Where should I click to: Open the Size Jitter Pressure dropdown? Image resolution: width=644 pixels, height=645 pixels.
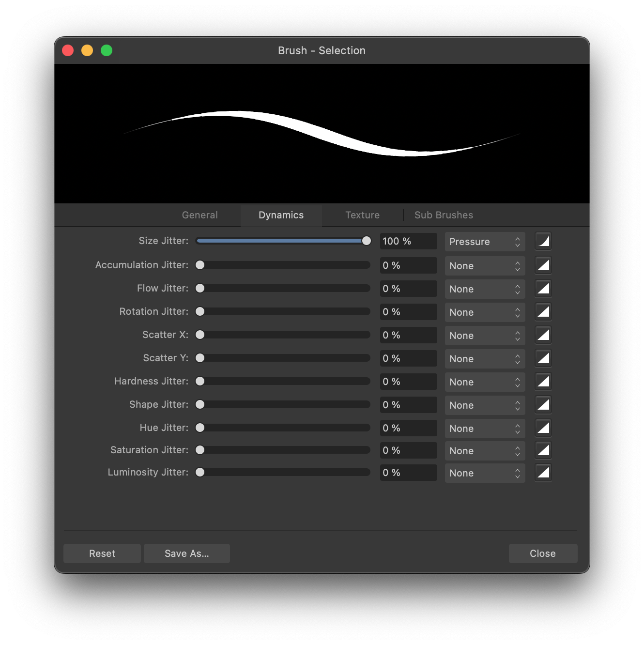click(485, 242)
